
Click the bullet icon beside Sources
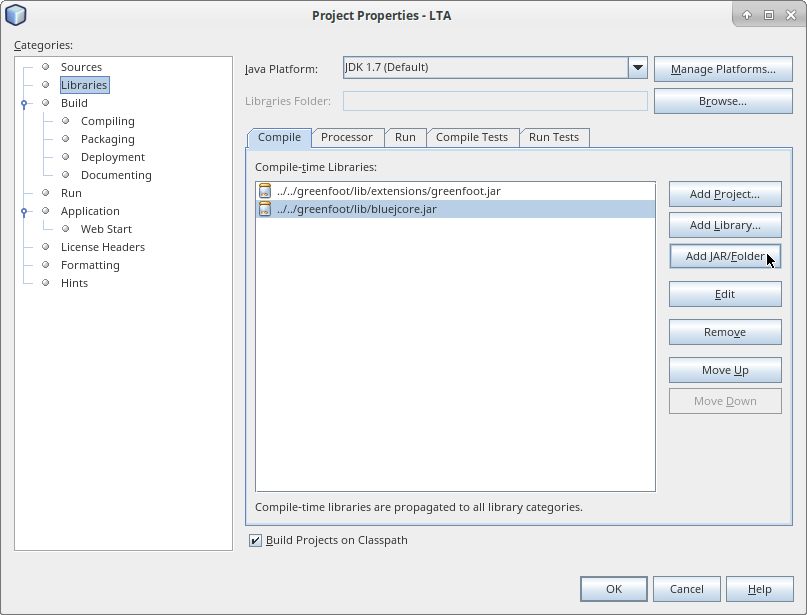(45, 67)
